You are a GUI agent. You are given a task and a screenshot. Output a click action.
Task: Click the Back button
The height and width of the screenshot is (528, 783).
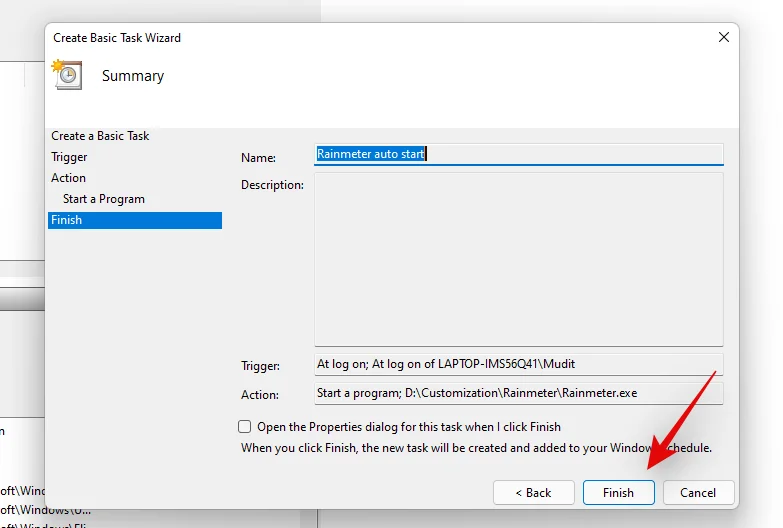[533, 493]
